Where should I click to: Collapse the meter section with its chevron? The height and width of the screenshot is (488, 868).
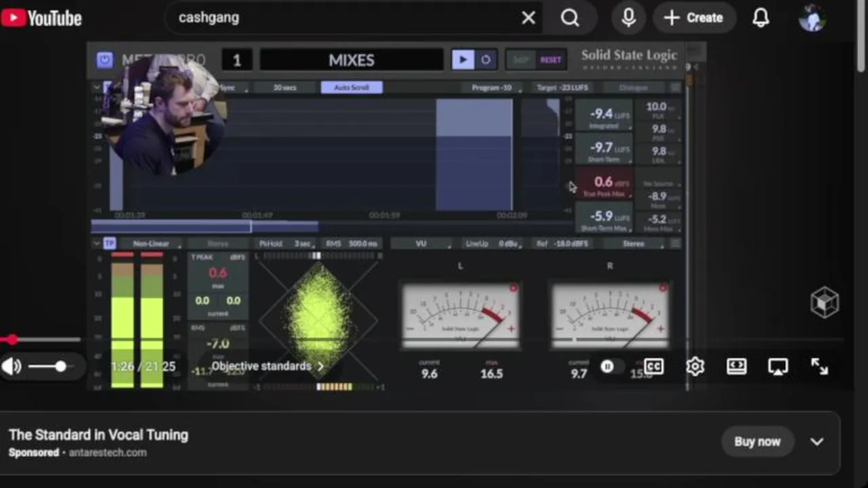(x=96, y=243)
